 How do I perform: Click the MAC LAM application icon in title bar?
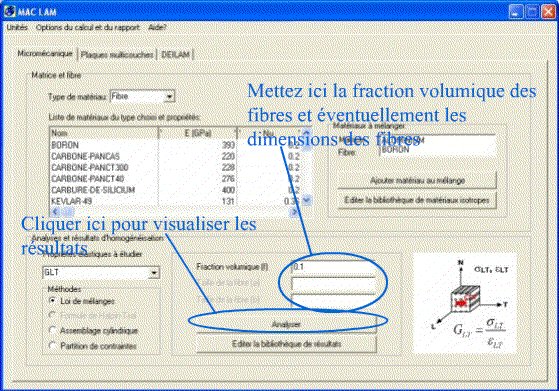tap(10, 11)
